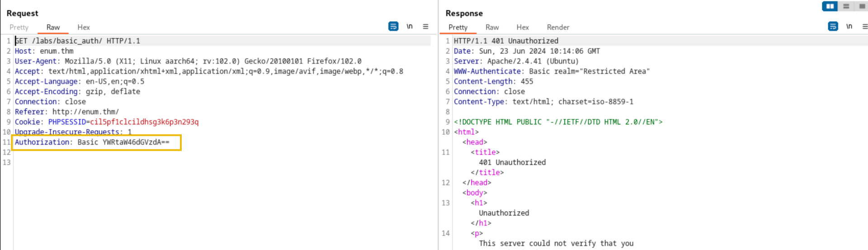
Task: Show non-printable \n characters in Response panel
Action: [x=849, y=27]
